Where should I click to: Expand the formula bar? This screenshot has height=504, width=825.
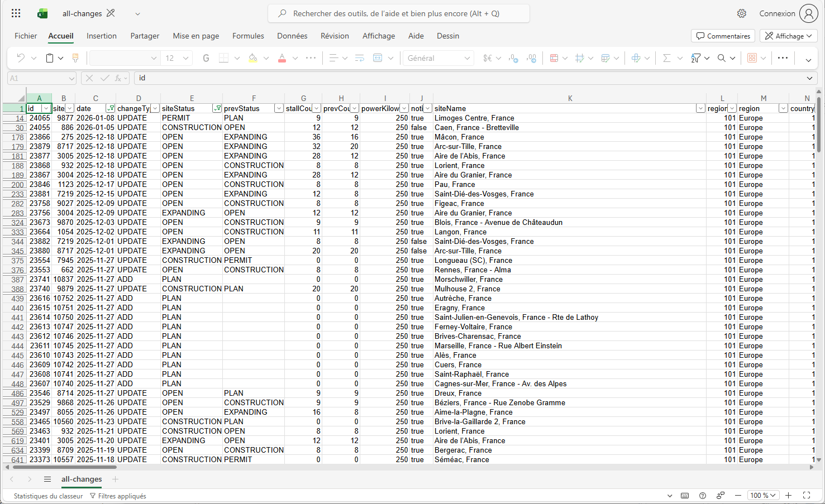tap(810, 78)
